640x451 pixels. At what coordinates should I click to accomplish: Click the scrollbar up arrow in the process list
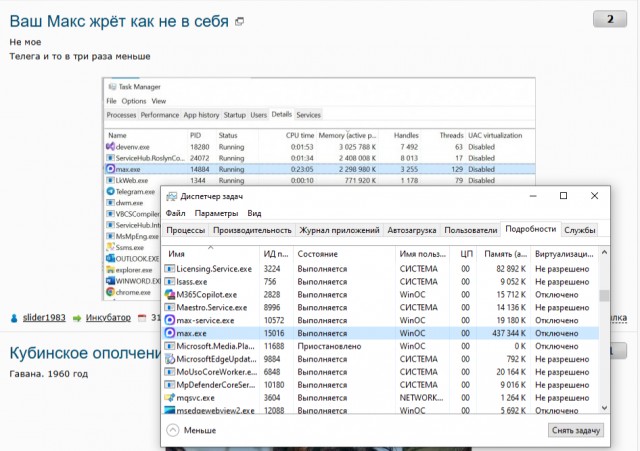click(x=604, y=253)
